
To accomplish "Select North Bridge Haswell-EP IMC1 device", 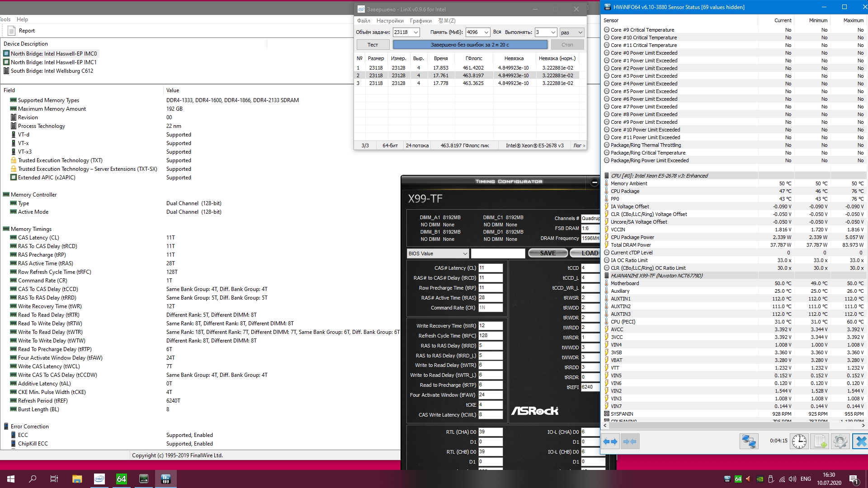I will point(53,62).
